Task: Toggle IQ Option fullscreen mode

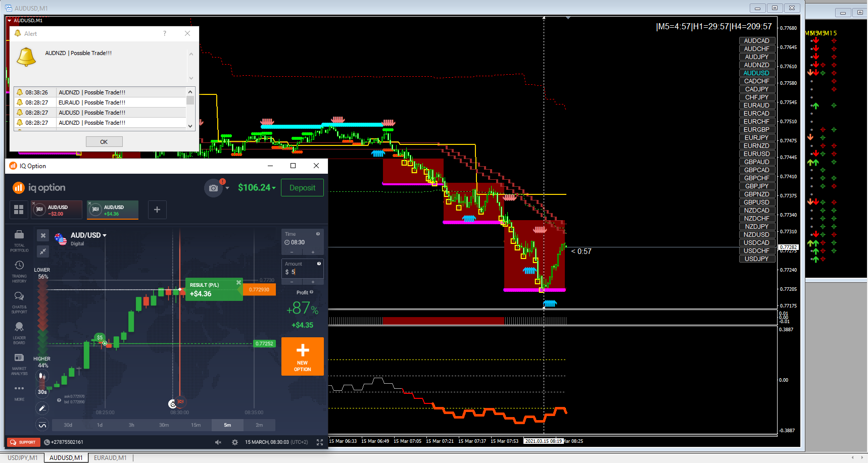Action: [x=320, y=442]
